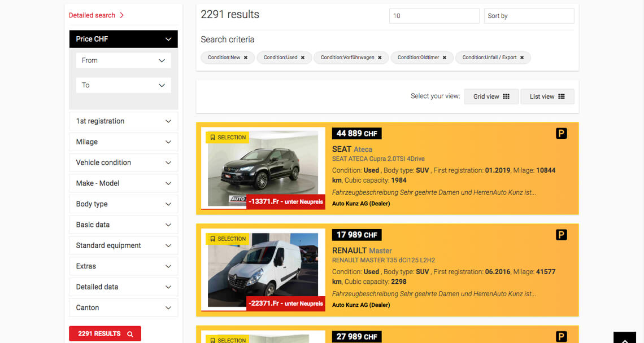Viewport: 644px width, 343px height.
Task: Click the 27 989 CHF price tag
Action: (357, 337)
